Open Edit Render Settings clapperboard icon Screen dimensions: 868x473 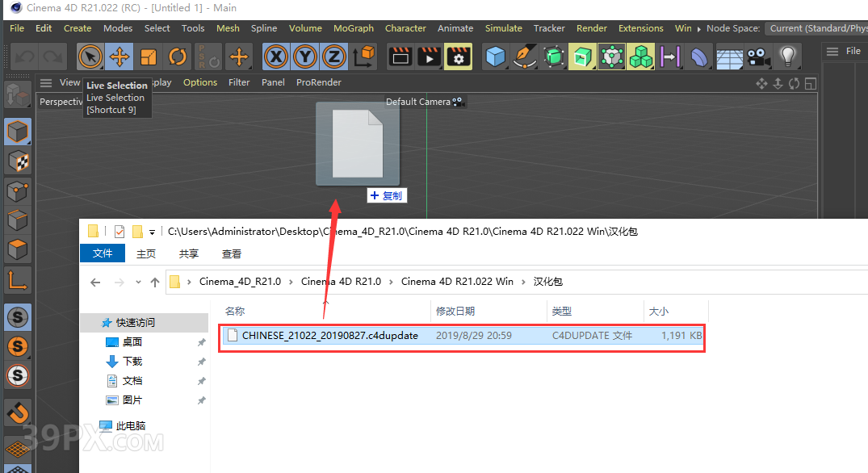click(x=459, y=57)
